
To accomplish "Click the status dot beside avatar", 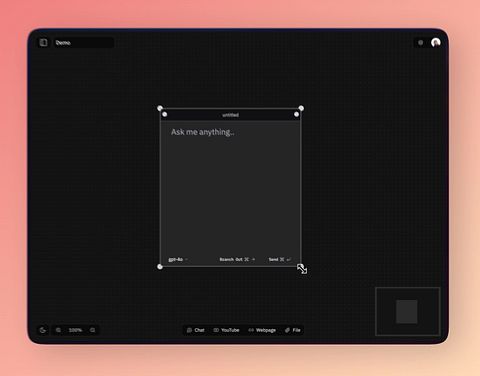I will (421, 43).
